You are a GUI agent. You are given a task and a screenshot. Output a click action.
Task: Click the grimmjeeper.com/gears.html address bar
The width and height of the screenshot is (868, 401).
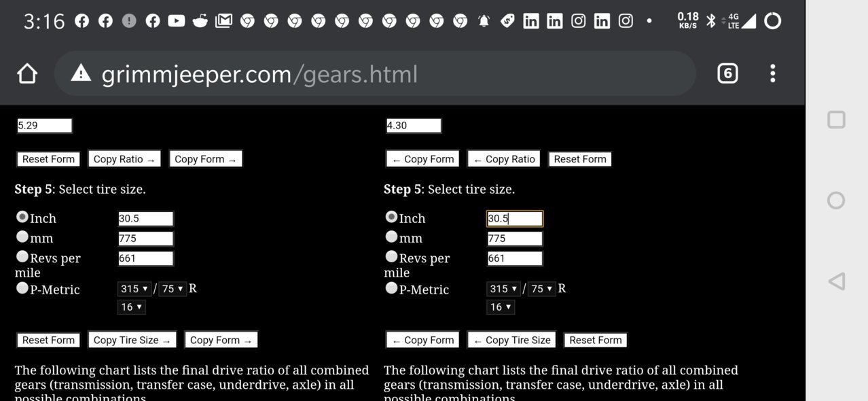point(375,73)
